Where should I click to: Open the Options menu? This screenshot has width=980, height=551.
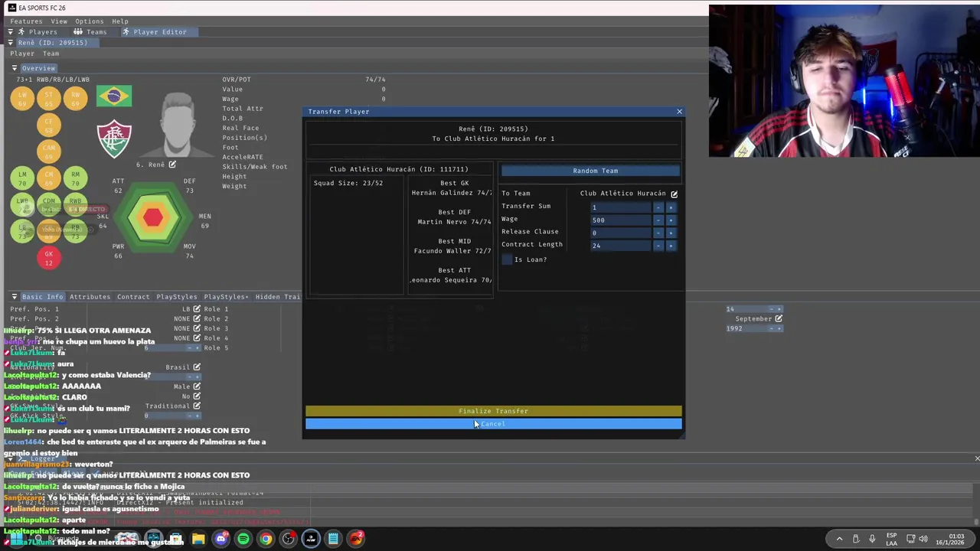point(89,21)
